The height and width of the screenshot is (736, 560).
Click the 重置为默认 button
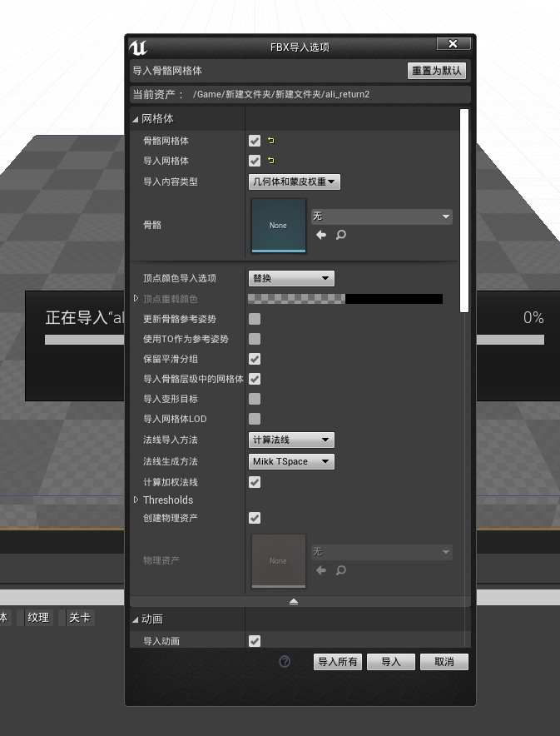[x=436, y=71]
